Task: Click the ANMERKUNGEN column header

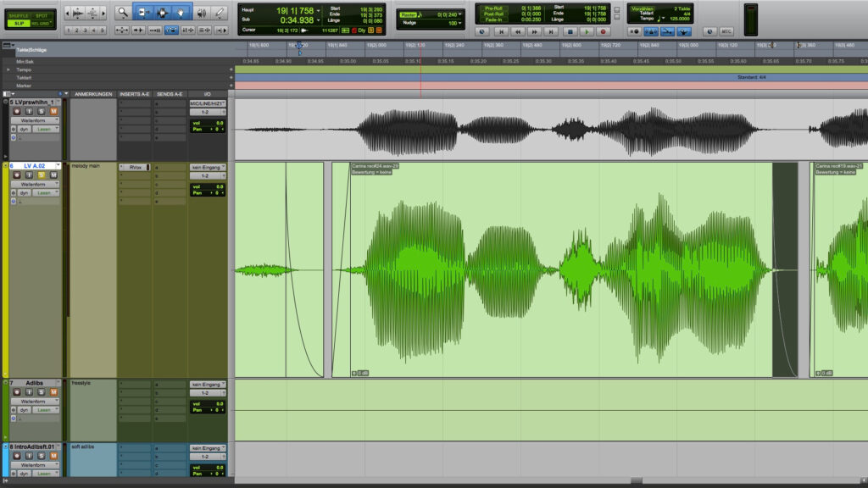Action: [93, 94]
